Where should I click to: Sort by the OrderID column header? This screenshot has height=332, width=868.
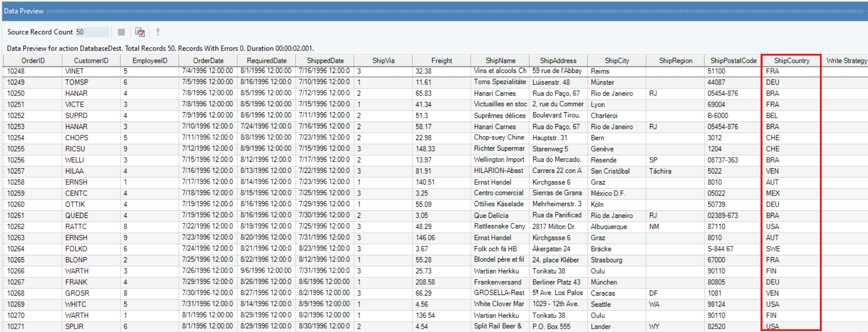(x=33, y=61)
